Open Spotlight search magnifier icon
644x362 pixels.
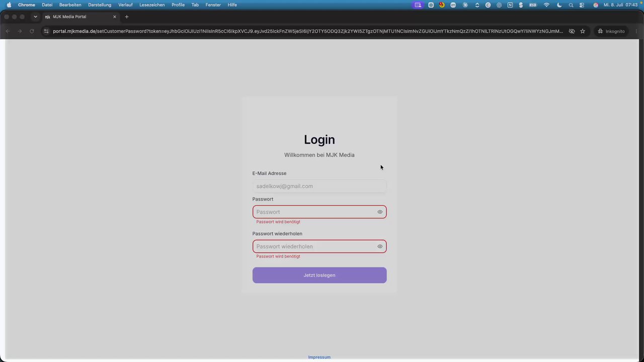[x=571, y=5]
